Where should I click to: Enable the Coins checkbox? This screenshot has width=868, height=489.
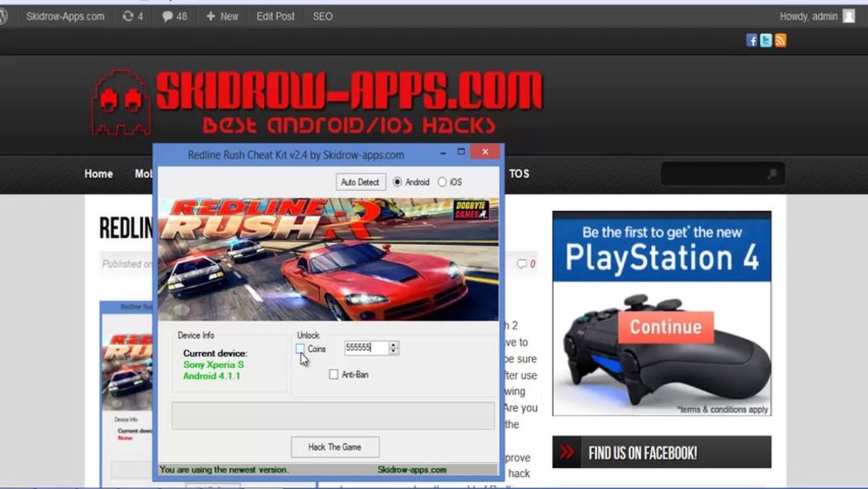pos(300,348)
